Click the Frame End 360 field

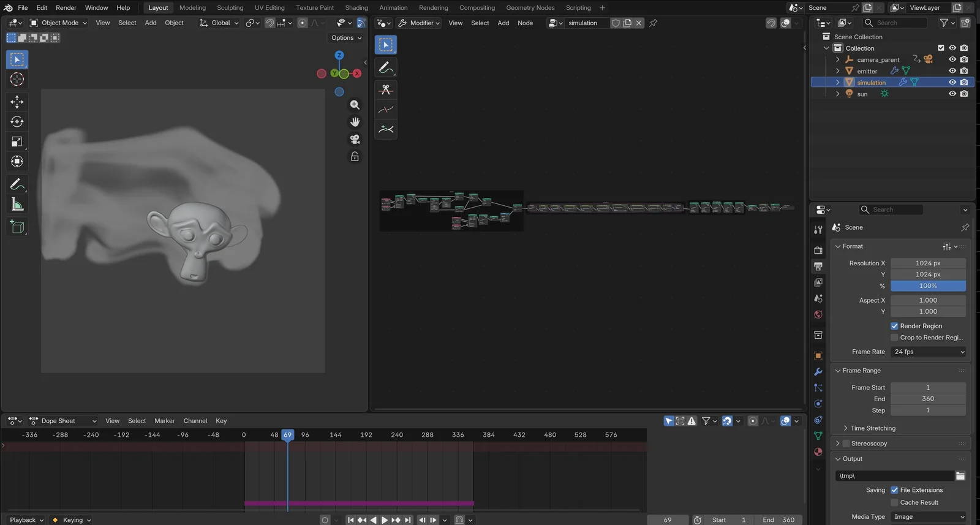tap(928, 399)
